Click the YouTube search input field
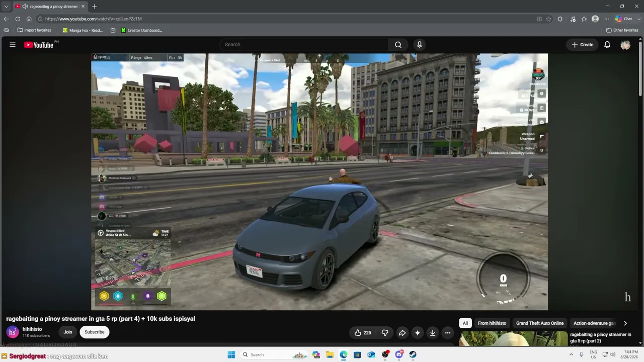 click(303, 45)
